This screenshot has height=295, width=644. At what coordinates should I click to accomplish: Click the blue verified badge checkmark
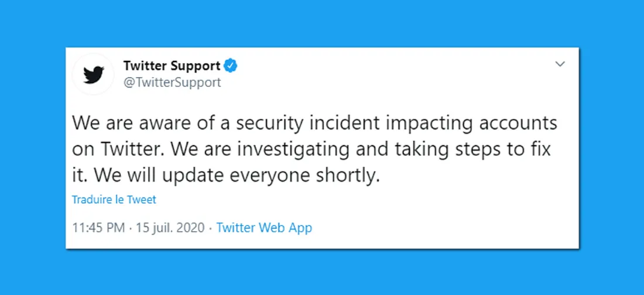231,66
